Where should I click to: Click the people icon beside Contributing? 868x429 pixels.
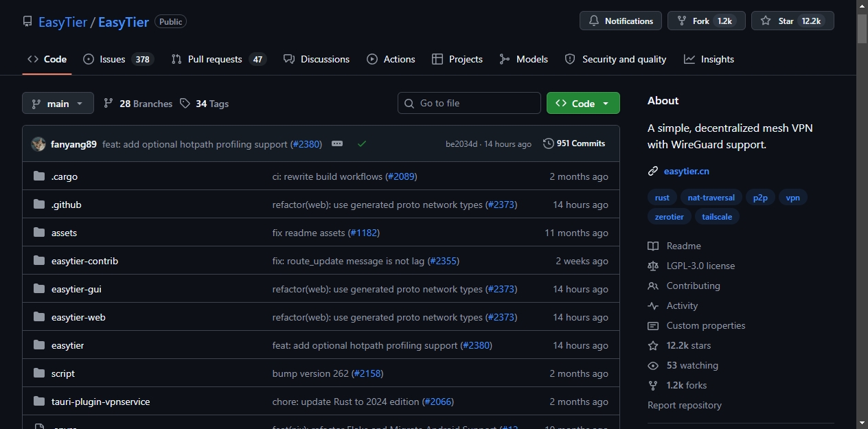[x=653, y=286]
